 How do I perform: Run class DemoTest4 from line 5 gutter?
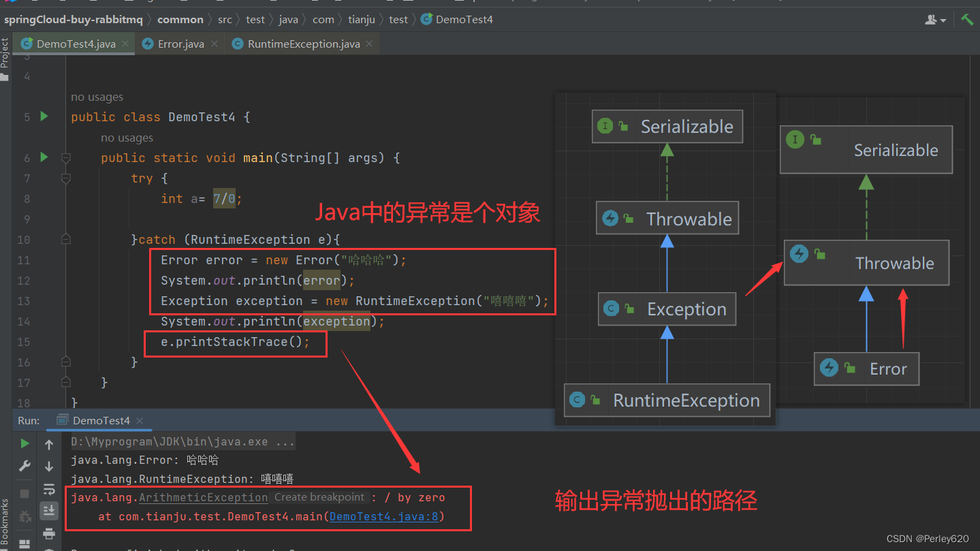tap(44, 116)
